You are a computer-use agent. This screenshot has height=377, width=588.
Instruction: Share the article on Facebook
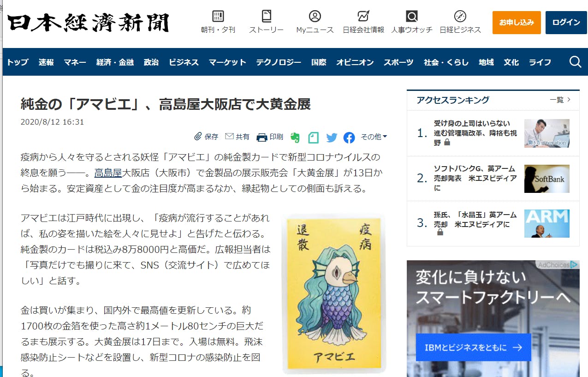pos(349,137)
